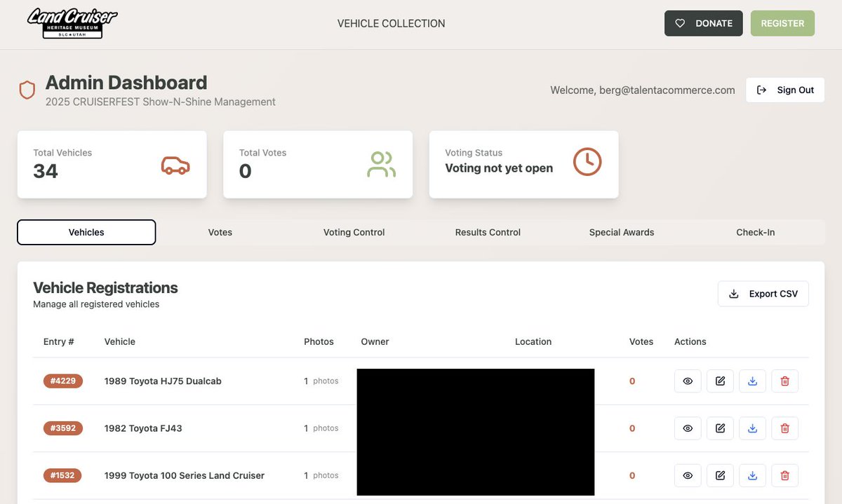The image size is (842, 504).
Task: Click the #4229 entry badge
Action: (x=63, y=381)
